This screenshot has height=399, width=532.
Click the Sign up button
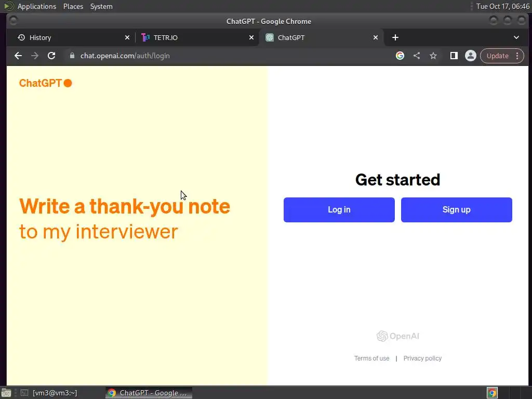click(456, 210)
